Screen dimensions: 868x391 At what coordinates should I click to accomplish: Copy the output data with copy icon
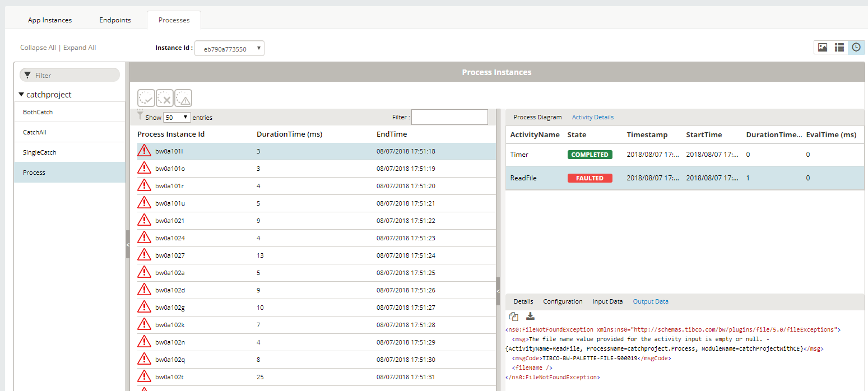click(513, 316)
